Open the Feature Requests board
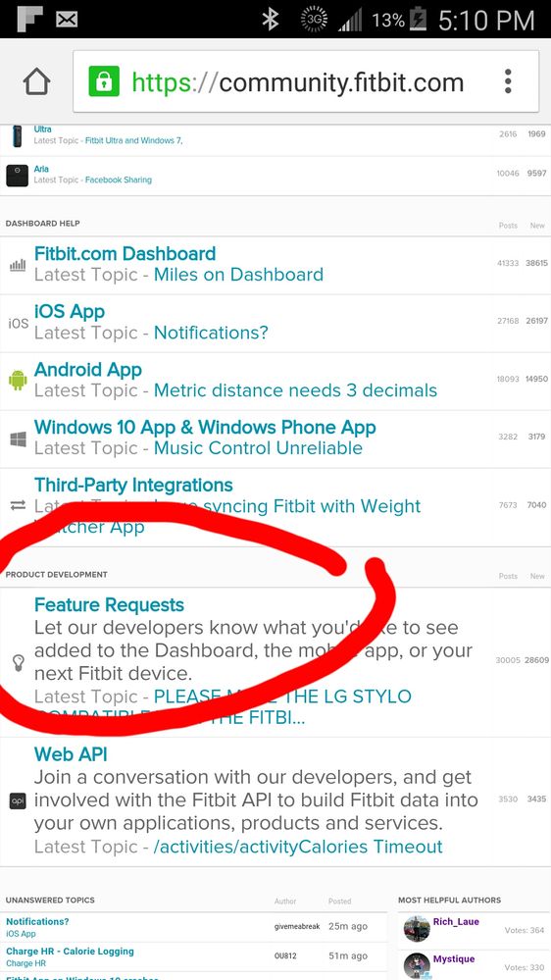Screen dimensions: 551x980 110,605
